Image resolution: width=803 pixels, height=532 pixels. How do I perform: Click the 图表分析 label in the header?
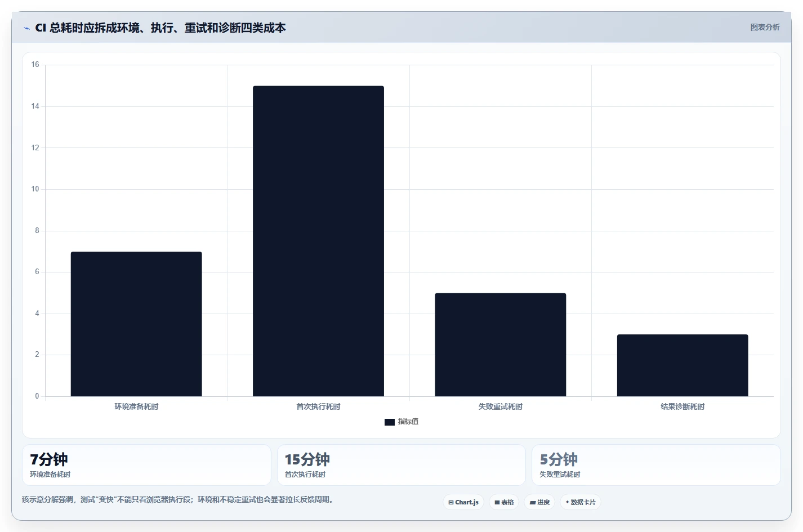coord(765,27)
